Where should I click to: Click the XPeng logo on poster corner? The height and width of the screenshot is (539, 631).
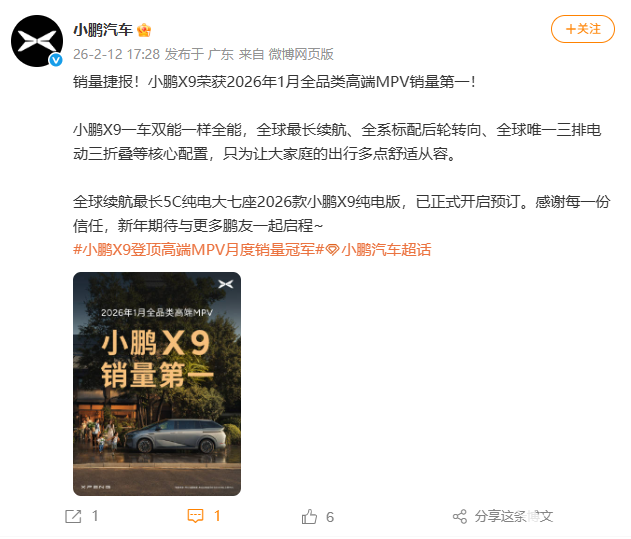click(x=226, y=284)
